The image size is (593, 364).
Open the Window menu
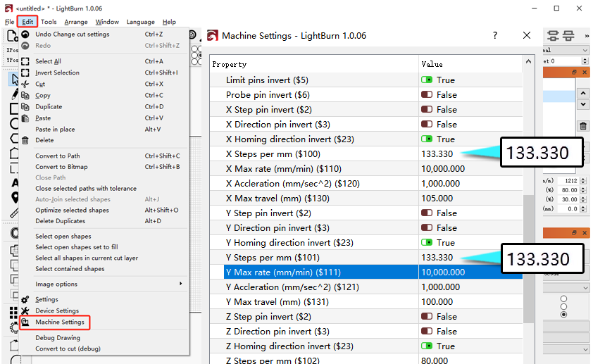[107, 22]
